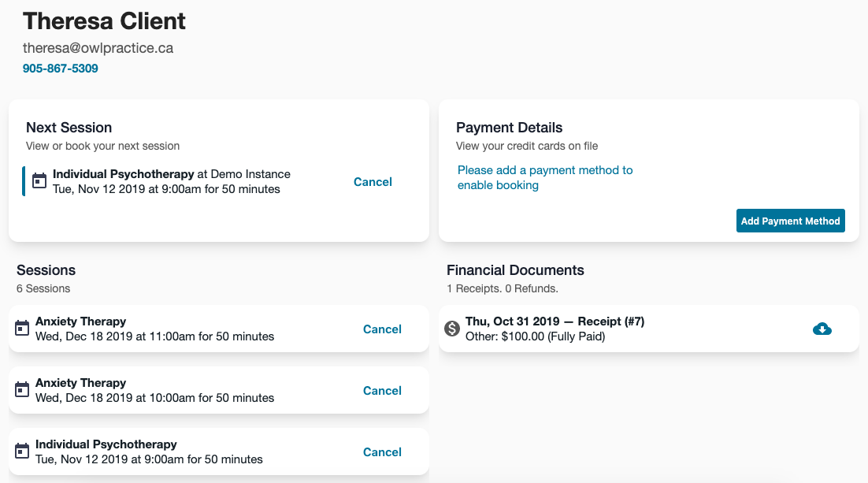Open the 10:00am Anxiety Therapy session card

[x=197, y=390]
